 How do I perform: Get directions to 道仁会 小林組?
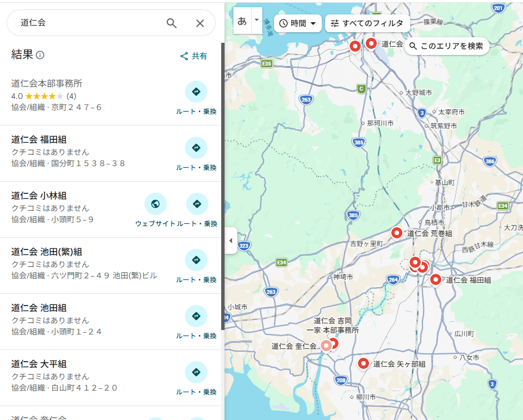click(197, 204)
